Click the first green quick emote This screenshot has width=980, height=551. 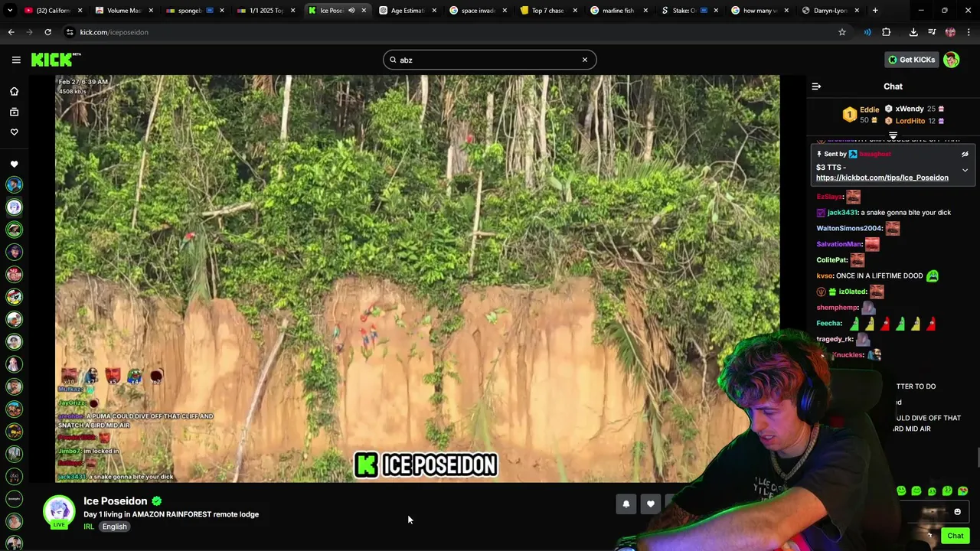(x=901, y=491)
